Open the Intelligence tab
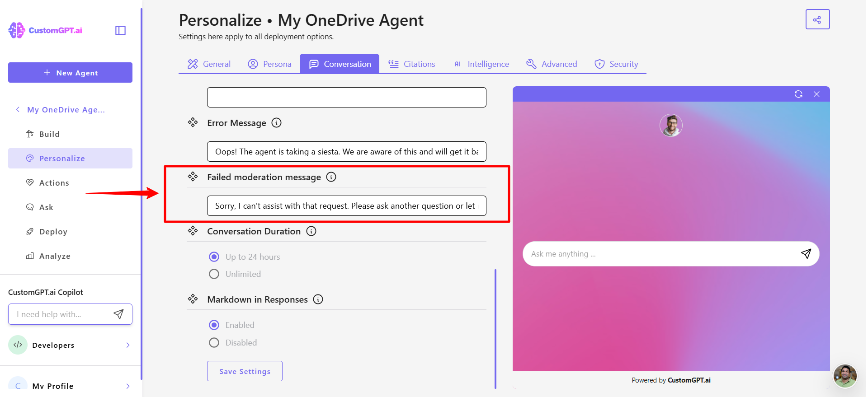This screenshot has width=868, height=397. point(481,64)
